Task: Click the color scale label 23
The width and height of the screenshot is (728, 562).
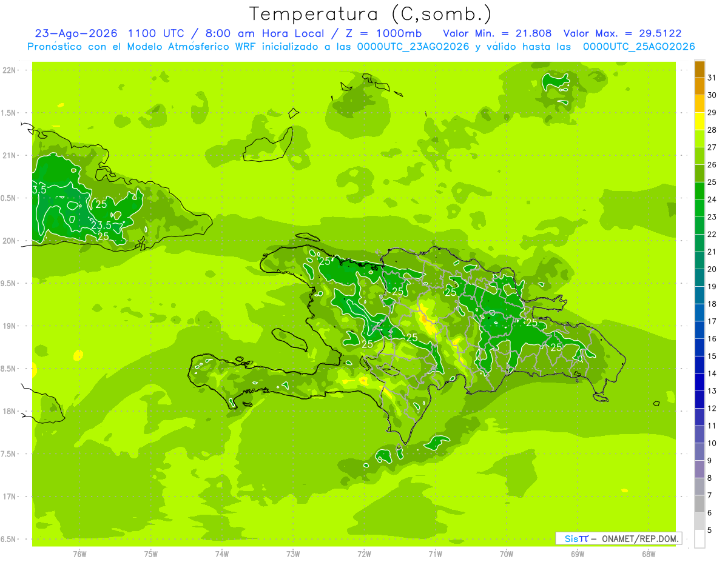Action: pyautogui.click(x=712, y=217)
